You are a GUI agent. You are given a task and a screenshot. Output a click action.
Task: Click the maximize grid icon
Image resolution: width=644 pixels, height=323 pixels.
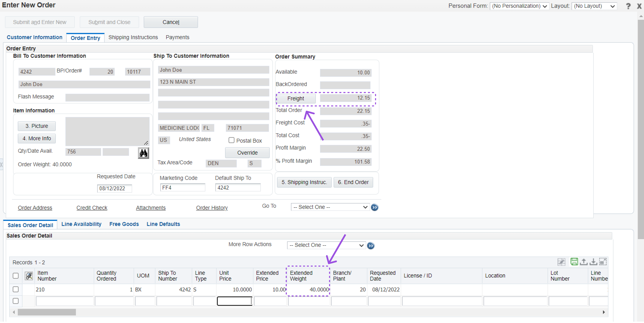(603, 262)
